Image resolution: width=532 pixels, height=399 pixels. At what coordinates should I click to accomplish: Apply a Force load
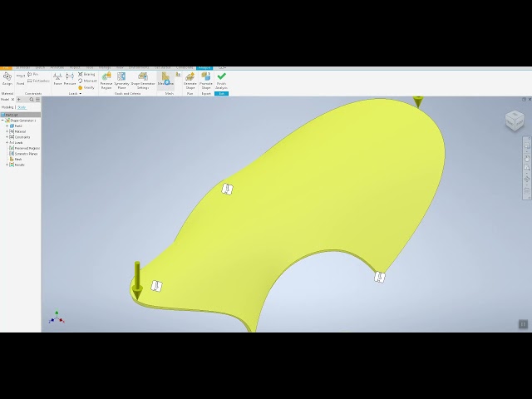pos(57,79)
